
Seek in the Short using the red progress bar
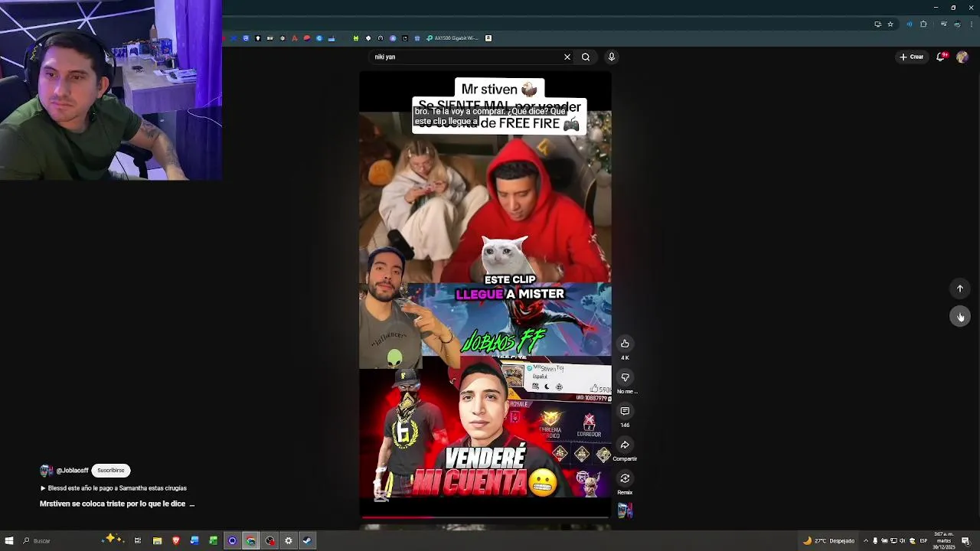point(485,517)
